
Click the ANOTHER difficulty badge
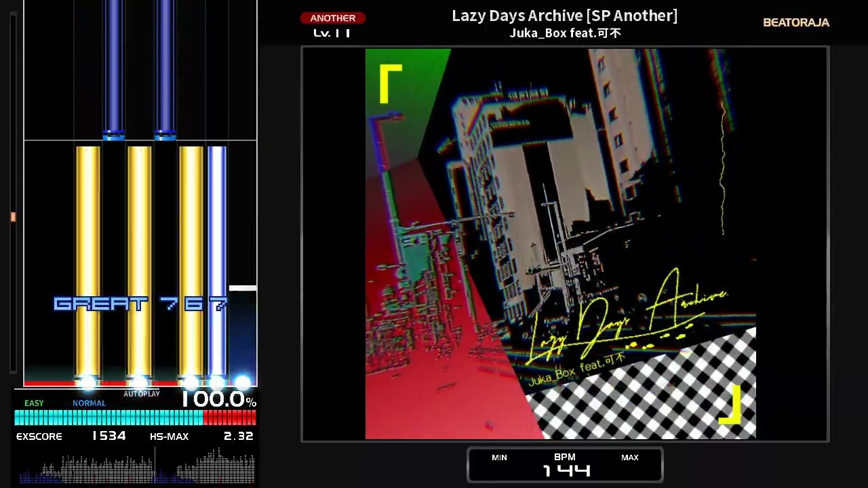pos(332,18)
